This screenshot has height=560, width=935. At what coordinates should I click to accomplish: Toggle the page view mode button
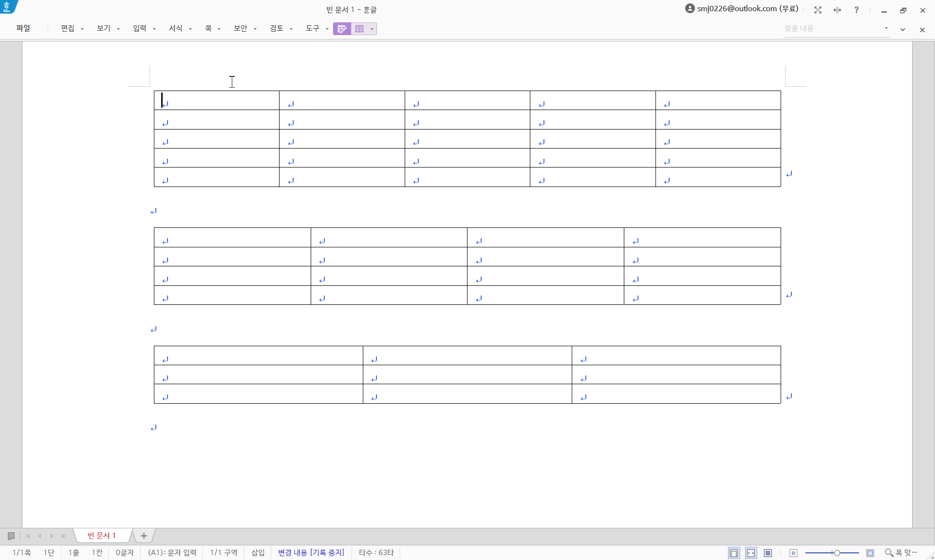(734, 553)
